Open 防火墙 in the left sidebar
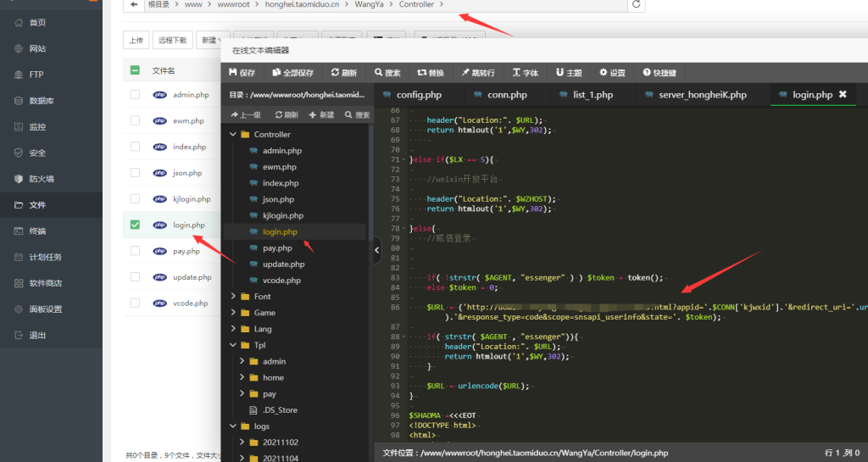 click(x=42, y=179)
